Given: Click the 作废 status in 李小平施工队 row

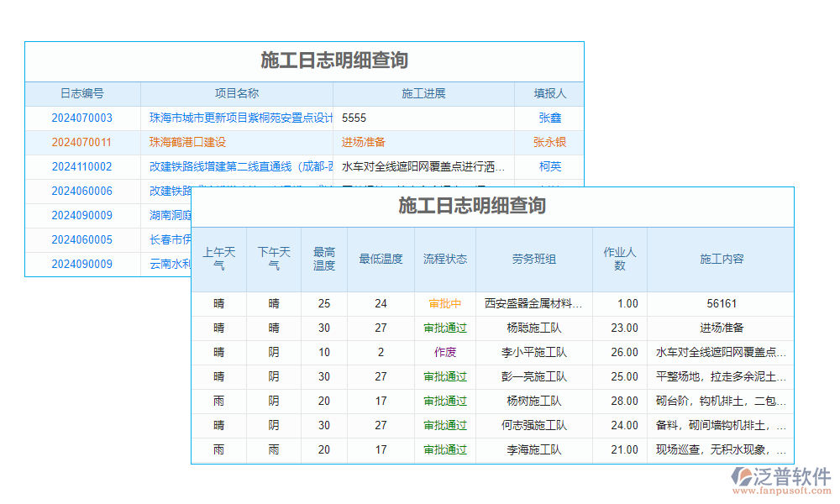Looking at the screenshot, I should [444, 352].
